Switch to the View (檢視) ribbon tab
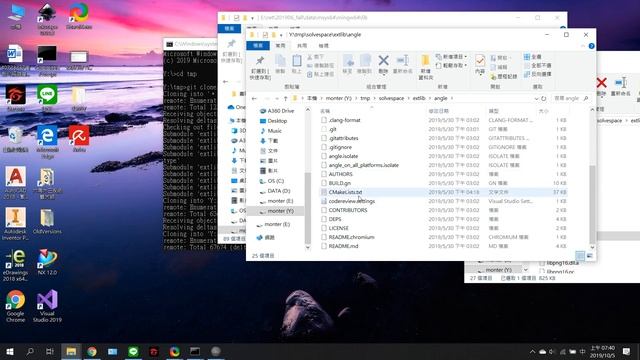640x360 pixels. pos(323,46)
